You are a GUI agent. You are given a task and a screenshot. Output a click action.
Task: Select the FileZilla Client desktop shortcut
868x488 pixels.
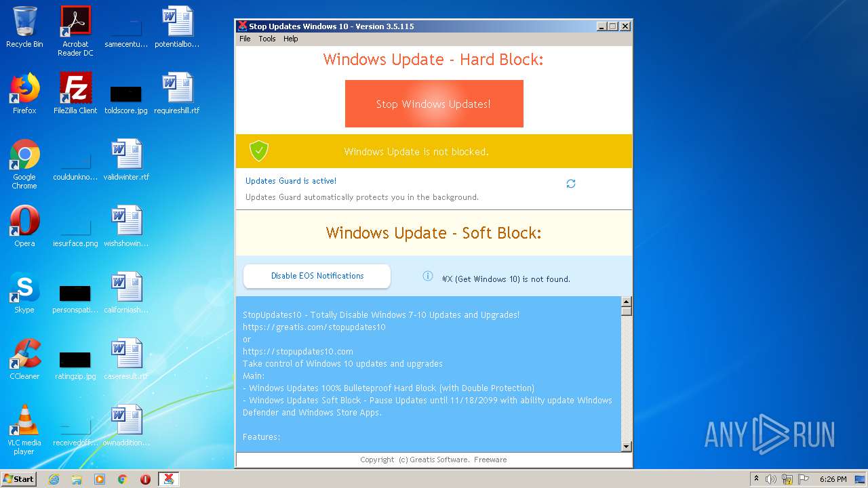point(75,94)
